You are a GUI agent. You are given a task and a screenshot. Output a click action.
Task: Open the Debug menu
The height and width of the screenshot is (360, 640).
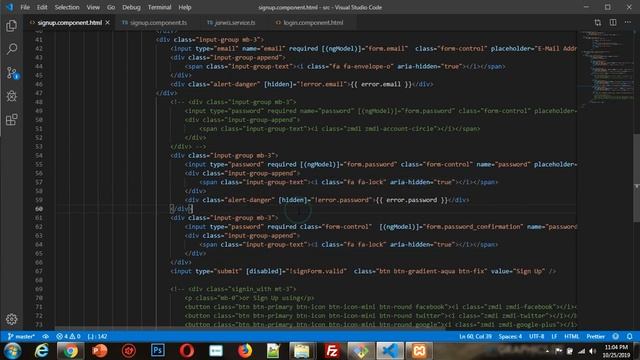(131, 7)
